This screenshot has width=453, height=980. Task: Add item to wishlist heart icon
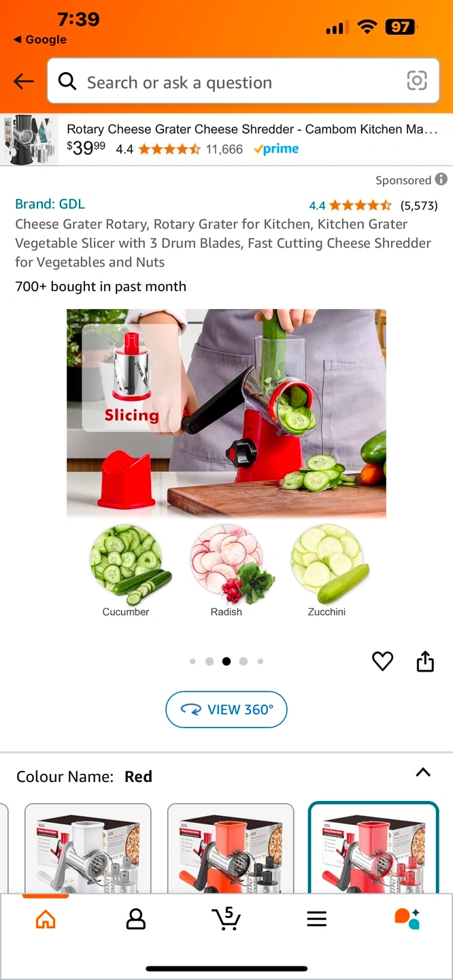[382, 661]
